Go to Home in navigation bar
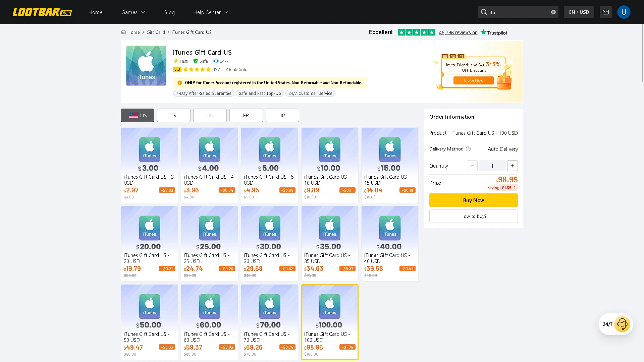 coord(96,12)
